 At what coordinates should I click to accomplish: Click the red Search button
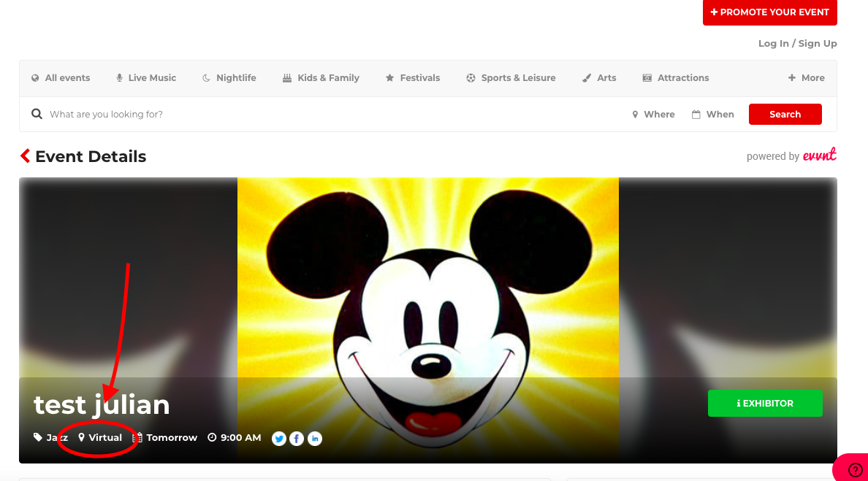785,115
